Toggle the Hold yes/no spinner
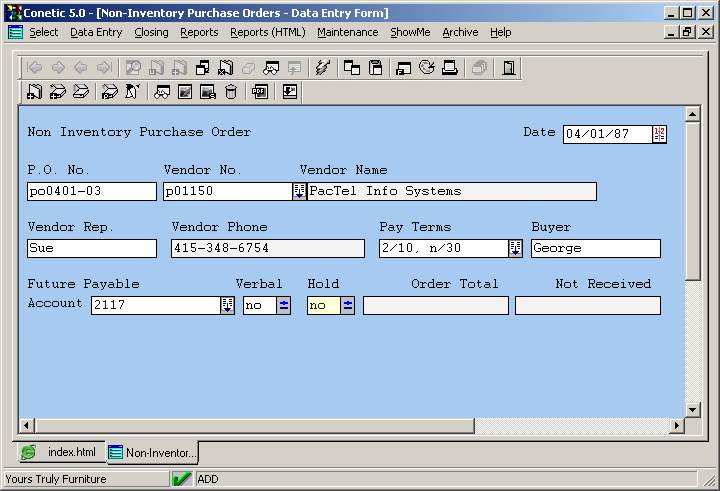This screenshot has height=491, width=720. 348,306
